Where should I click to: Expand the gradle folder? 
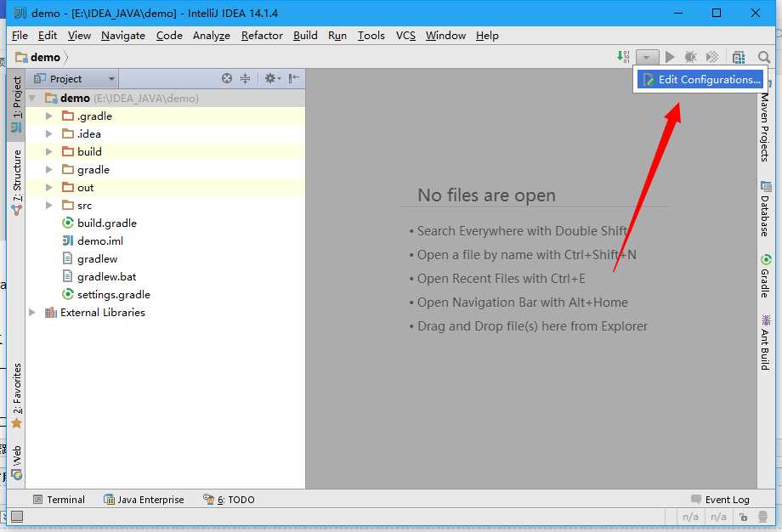click(49, 169)
